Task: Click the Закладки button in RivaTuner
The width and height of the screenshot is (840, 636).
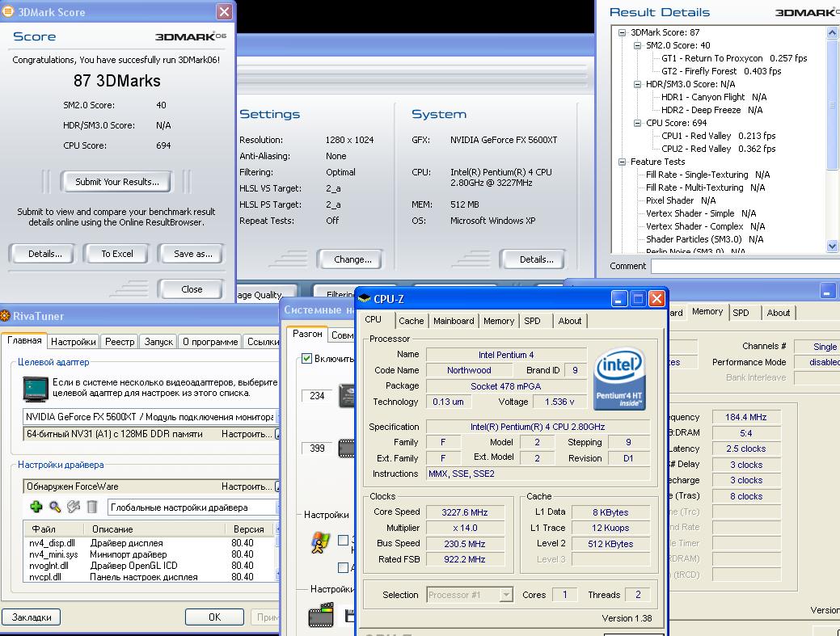Action: (32, 617)
